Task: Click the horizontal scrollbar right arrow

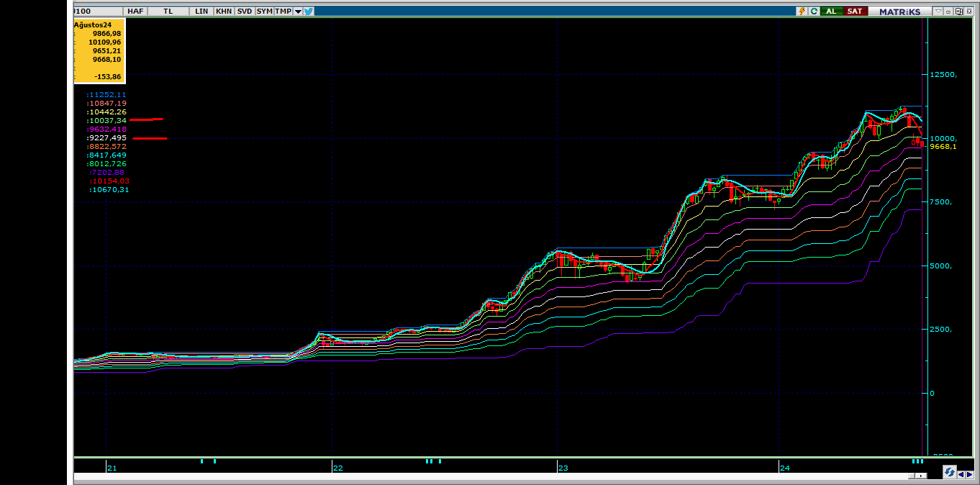Action: click(x=921, y=476)
